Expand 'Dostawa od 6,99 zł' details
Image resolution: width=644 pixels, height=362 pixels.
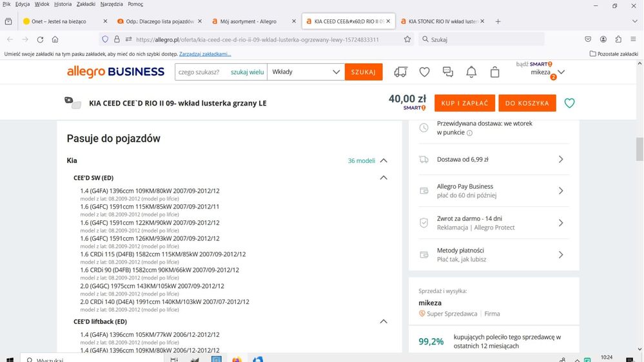point(561,159)
